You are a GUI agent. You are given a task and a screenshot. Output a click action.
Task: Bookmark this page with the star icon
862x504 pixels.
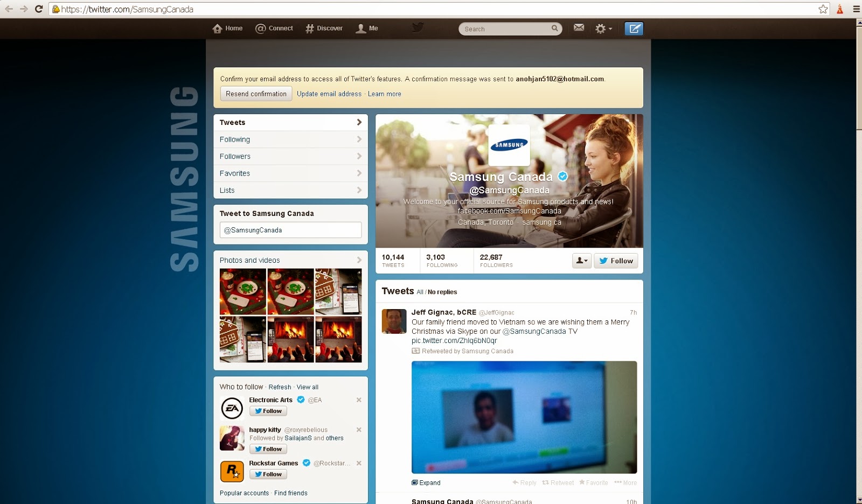point(823,9)
